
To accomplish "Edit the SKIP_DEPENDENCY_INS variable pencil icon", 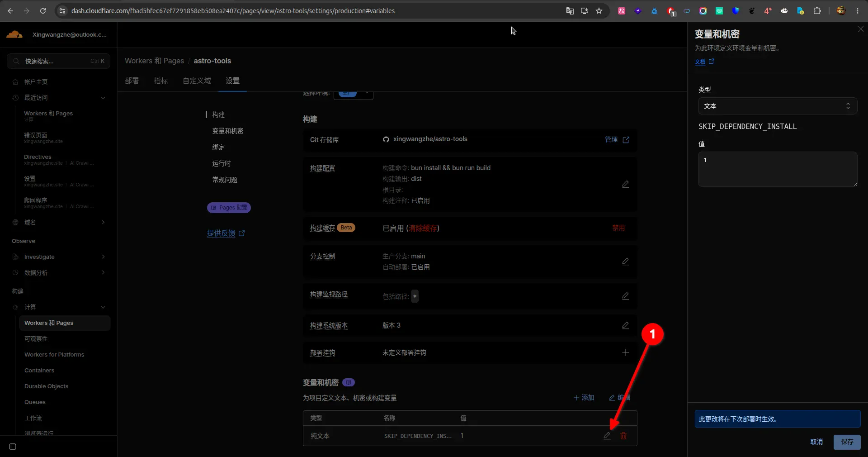I will click(607, 436).
